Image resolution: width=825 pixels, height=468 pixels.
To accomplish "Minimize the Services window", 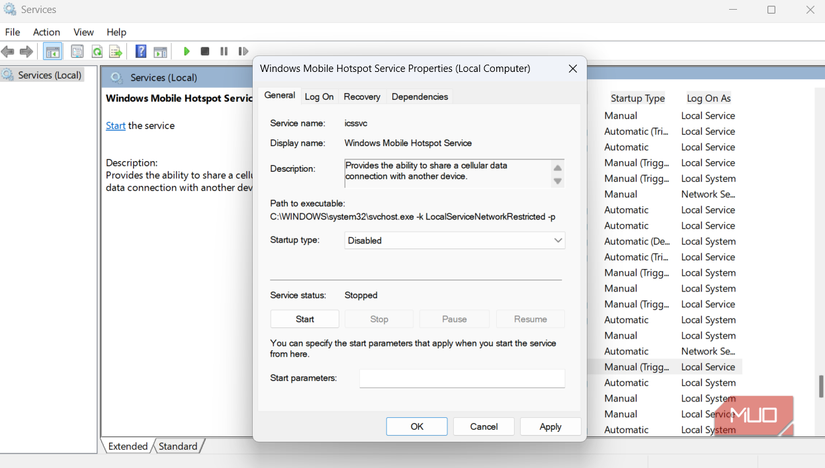I will click(733, 9).
